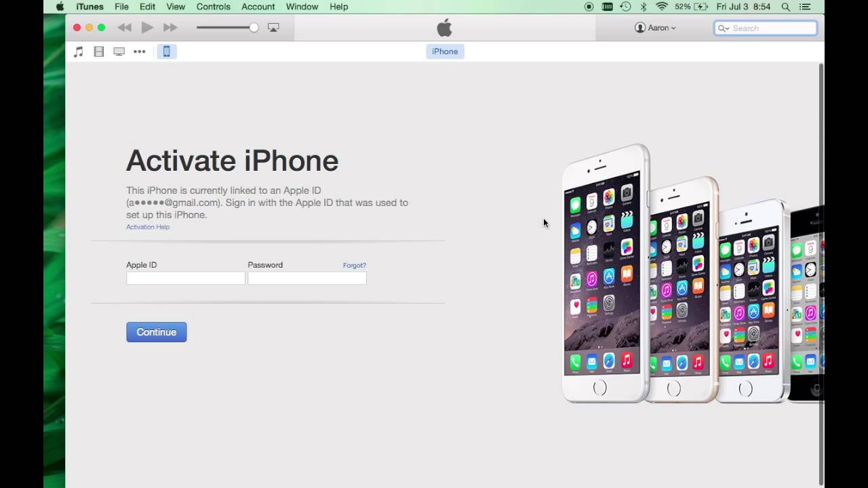Screen dimensions: 868x488
Task: Open the File menu
Action: tap(121, 7)
